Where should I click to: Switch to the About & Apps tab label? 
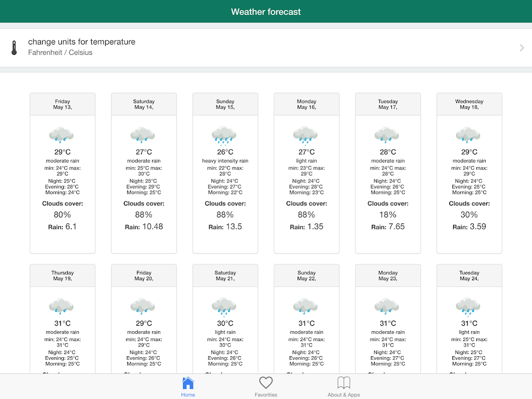344,395
